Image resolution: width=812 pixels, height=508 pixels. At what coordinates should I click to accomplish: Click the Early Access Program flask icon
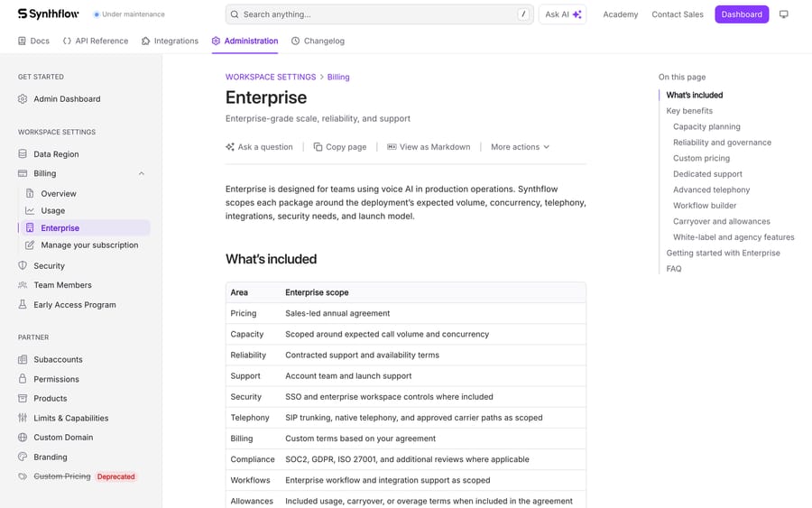click(x=23, y=304)
